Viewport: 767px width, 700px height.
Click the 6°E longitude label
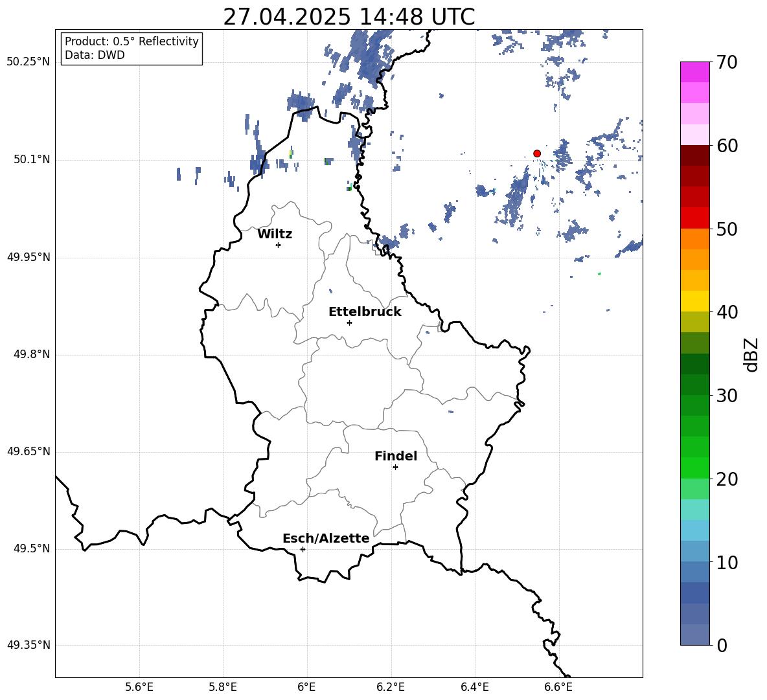pyautogui.click(x=306, y=687)
